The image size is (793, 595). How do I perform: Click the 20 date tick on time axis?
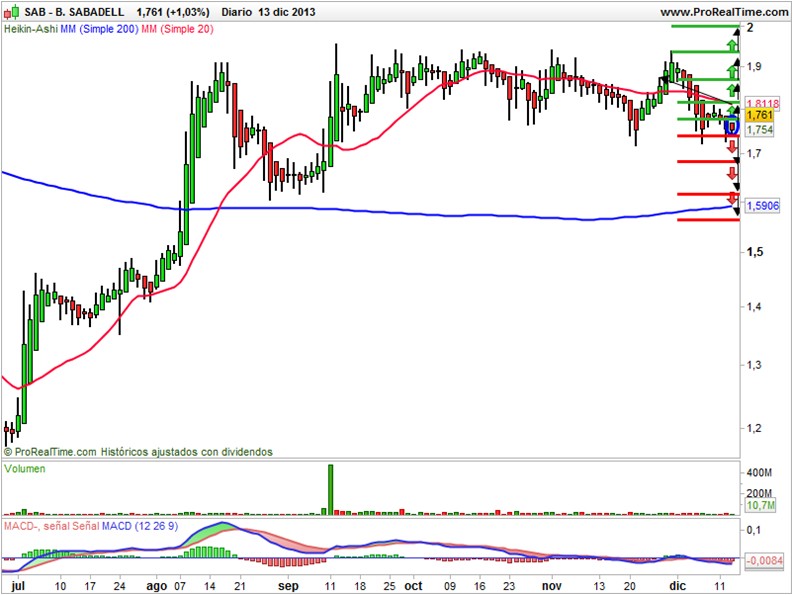point(630,586)
